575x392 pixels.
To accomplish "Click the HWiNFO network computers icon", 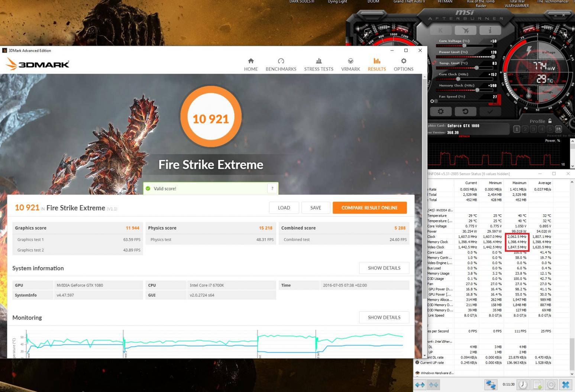I will pyautogui.click(x=491, y=385).
